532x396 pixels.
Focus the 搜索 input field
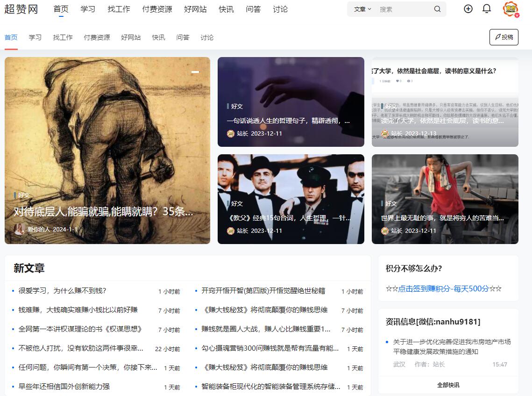pyautogui.click(x=404, y=9)
